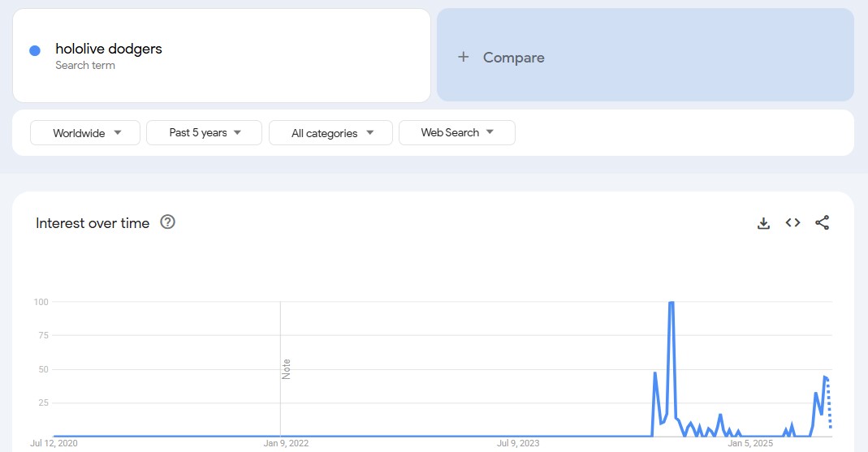Screen dimensions: 868x452
Task: Open the embed code icon
Action: pyautogui.click(x=792, y=222)
